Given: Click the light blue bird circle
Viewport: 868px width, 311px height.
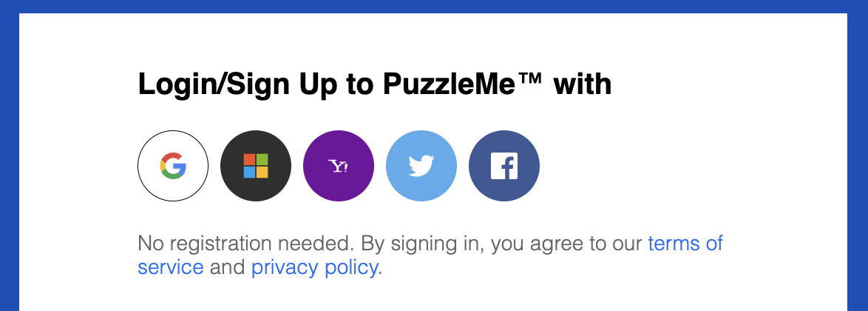Looking at the screenshot, I should (421, 166).
